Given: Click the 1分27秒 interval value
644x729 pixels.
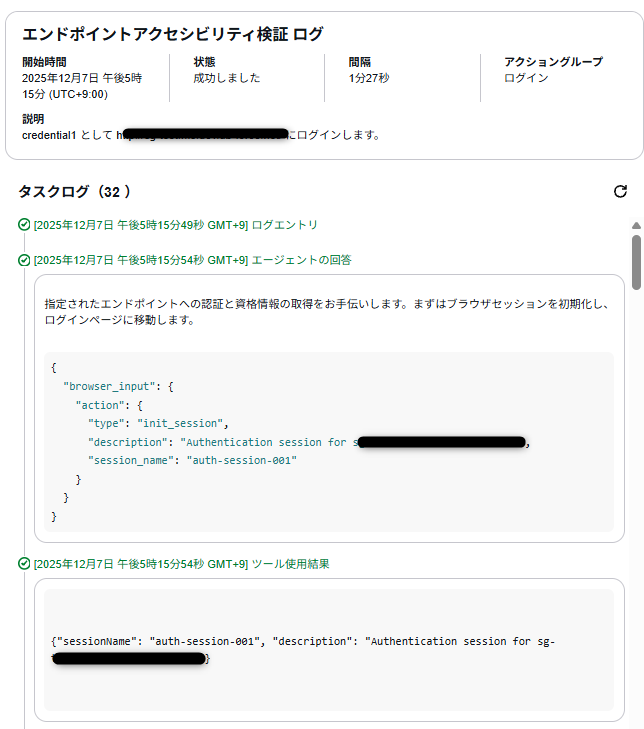Looking at the screenshot, I should tap(369, 78).
